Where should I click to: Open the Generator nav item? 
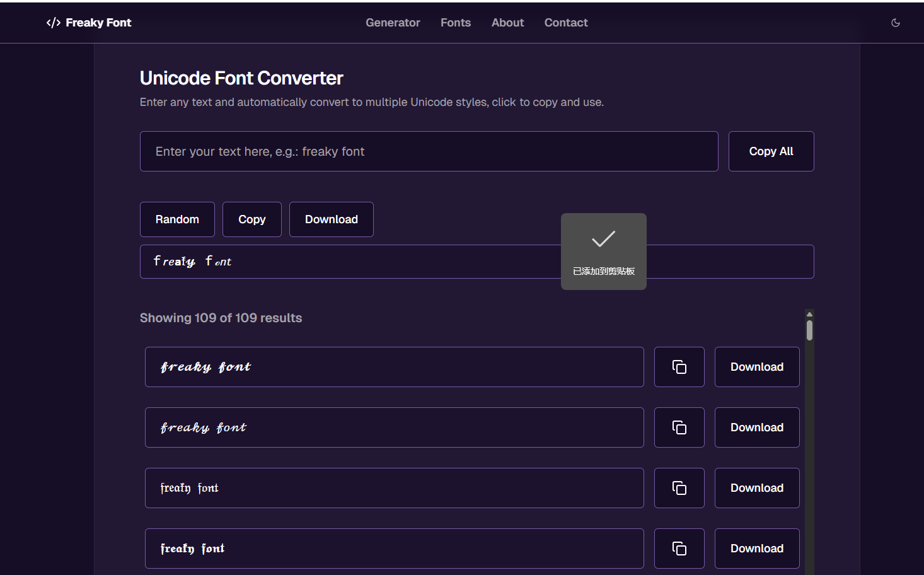(x=392, y=23)
